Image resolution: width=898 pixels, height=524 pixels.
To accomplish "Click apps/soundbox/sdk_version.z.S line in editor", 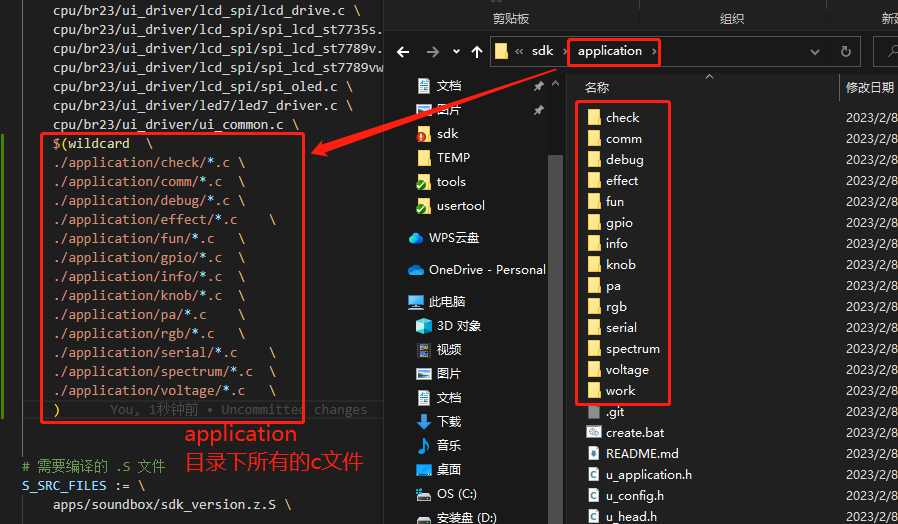I will coord(172,505).
